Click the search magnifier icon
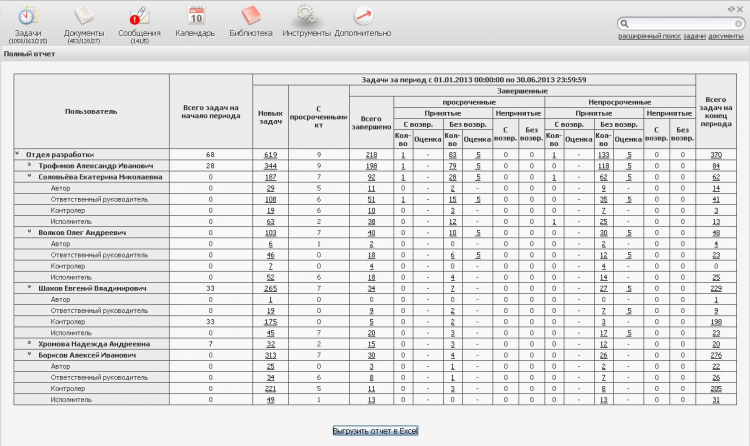Image resolution: width=750 pixels, height=446 pixels. (x=624, y=23)
